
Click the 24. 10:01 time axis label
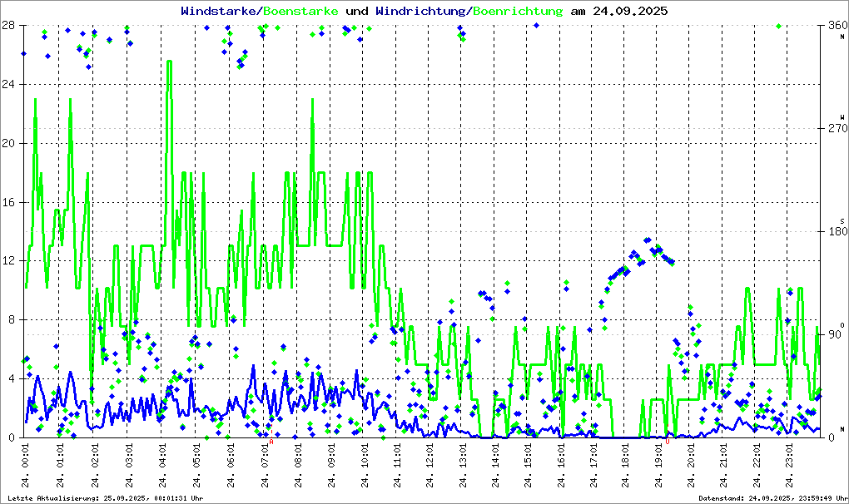coord(365,465)
